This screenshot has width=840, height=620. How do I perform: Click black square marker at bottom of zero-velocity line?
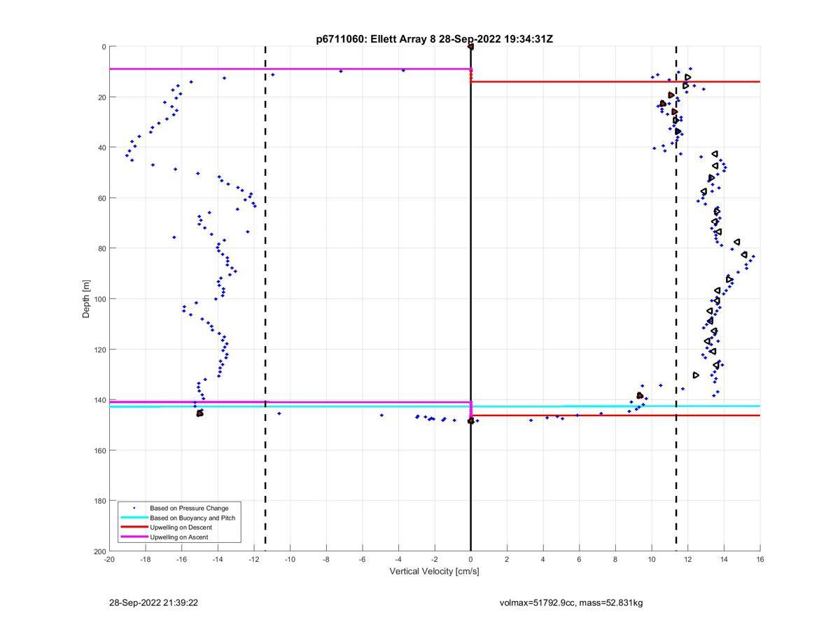(x=470, y=421)
